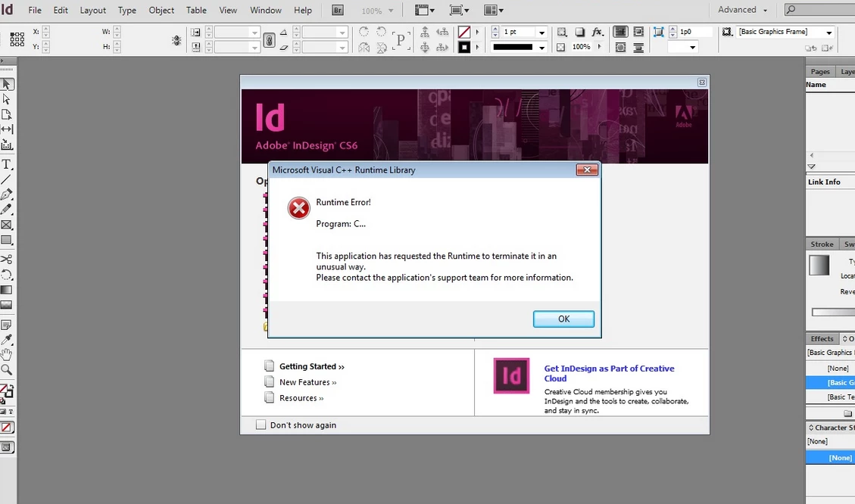Click the stroke color swatch in control bar

click(x=464, y=48)
